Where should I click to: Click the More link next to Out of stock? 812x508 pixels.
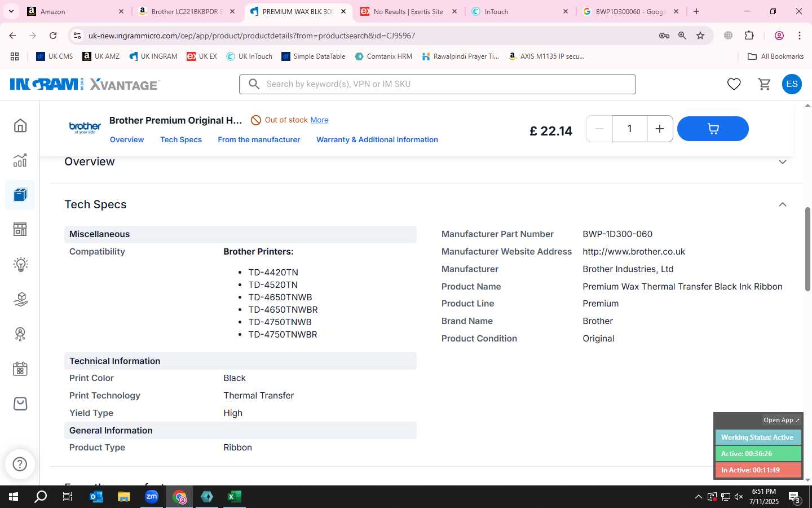319,120
